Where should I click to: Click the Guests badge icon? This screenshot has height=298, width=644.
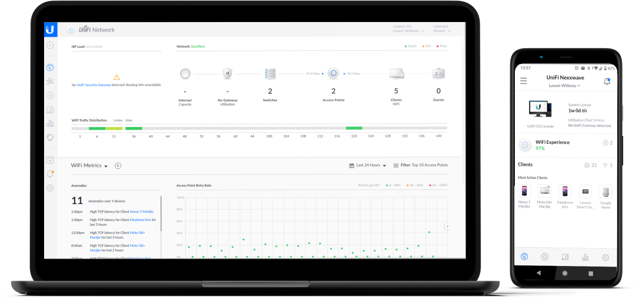click(x=439, y=73)
